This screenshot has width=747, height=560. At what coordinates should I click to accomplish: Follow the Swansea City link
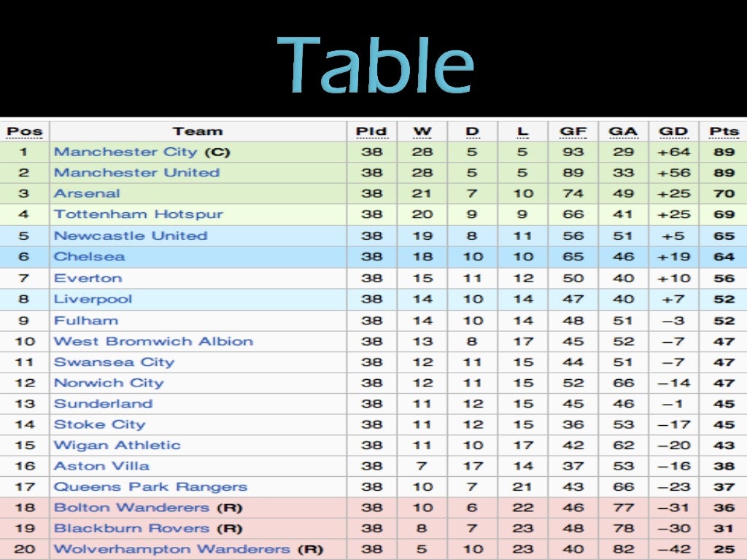tap(115, 362)
